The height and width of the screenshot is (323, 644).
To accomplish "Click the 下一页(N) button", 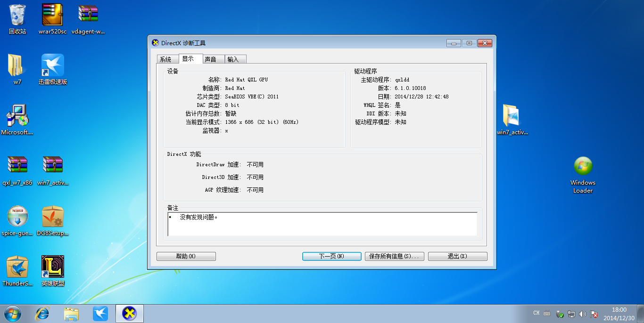I will (x=331, y=256).
